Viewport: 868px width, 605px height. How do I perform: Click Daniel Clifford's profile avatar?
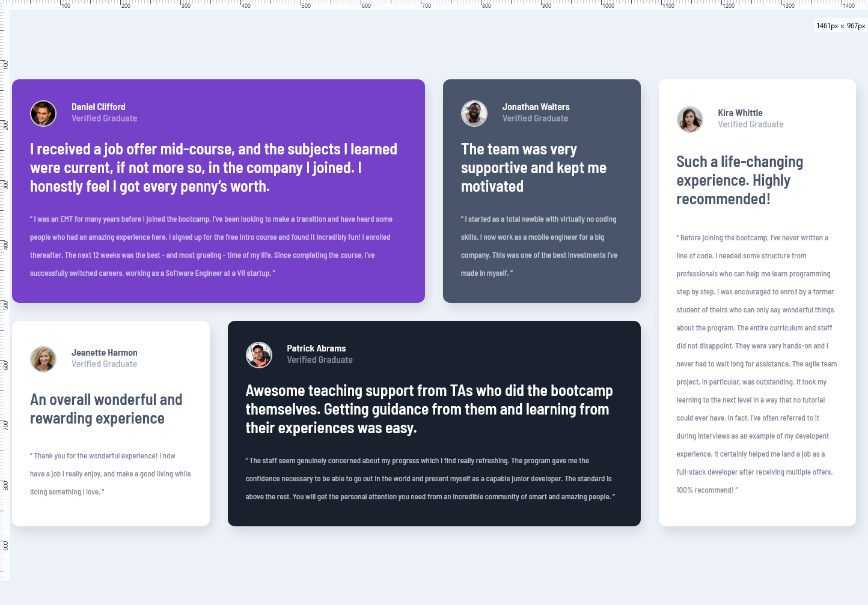click(43, 113)
